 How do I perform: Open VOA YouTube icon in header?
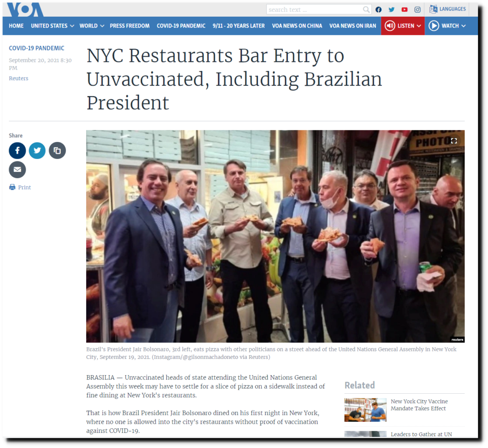[405, 10]
